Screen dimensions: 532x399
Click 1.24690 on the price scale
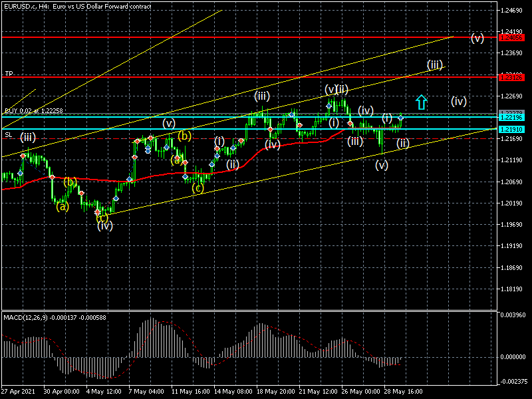(x=512, y=11)
